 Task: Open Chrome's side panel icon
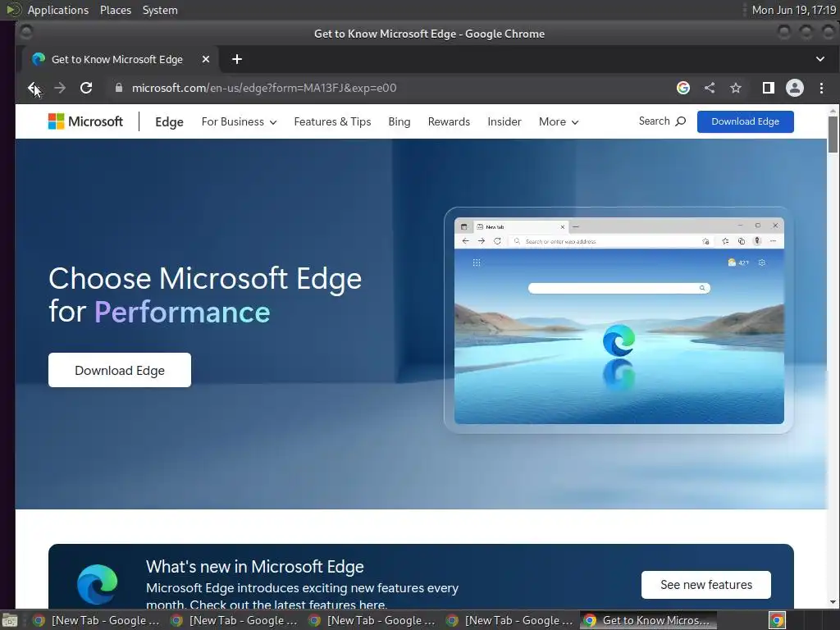(x=768, y=88)
